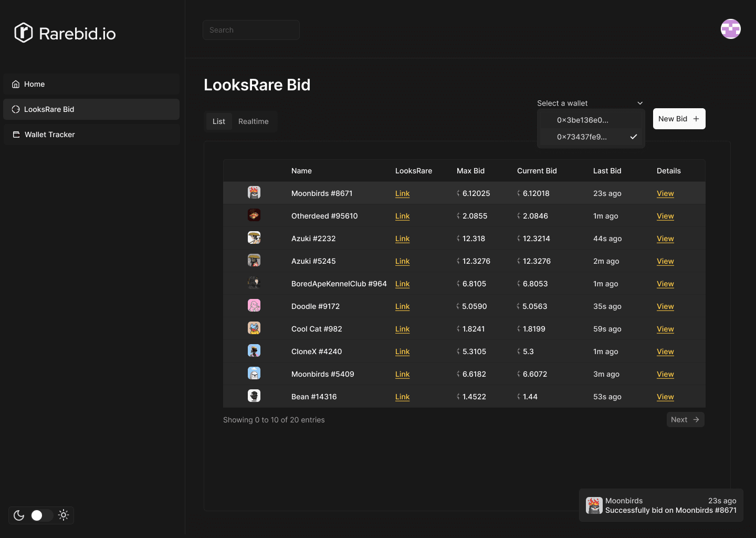Select the Home icon in sidebar
Viewport: 756px width, 538px height.
click(x=16, y=84)
